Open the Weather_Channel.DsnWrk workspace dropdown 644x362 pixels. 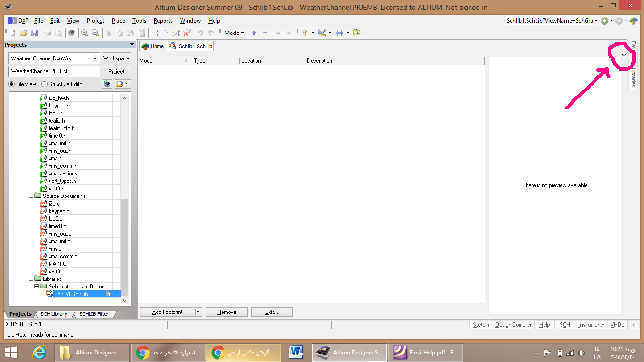(95, 58)
